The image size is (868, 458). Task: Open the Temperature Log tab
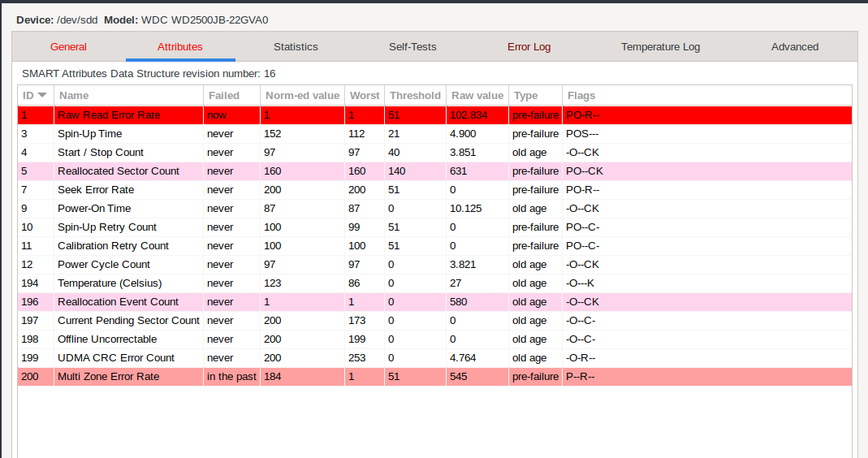660,47
